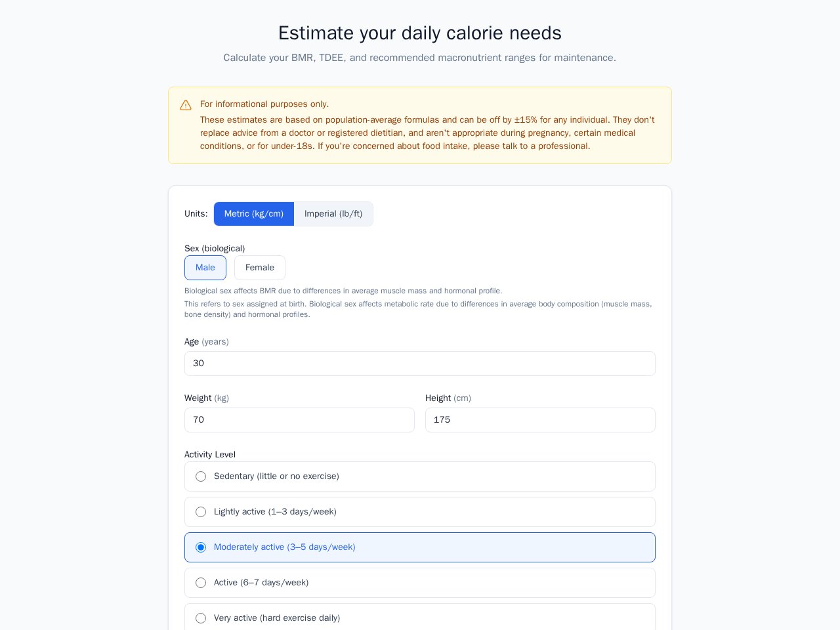Click the hint 'Biological sex affects BMR' line
The height and width of the screenshot is (630, 840).
coord(343,291)
